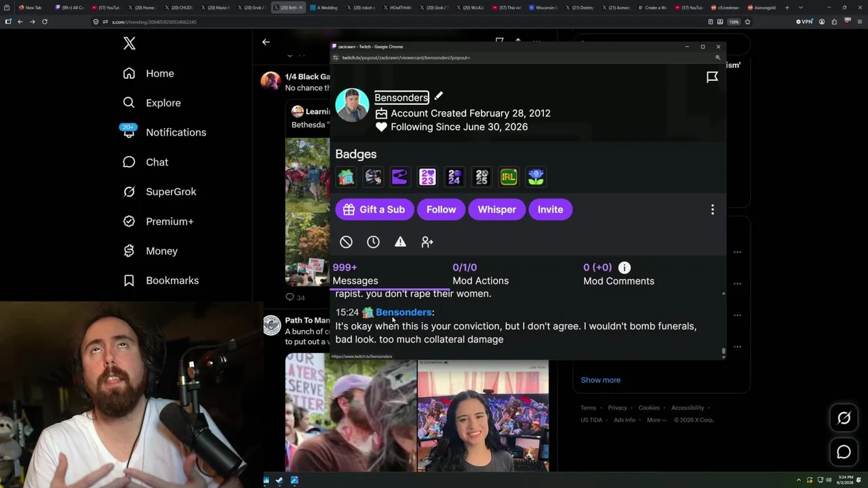Open SuperGrok in the X sidebar
Viewport: 868px width, 488px height.
[159, 192]
